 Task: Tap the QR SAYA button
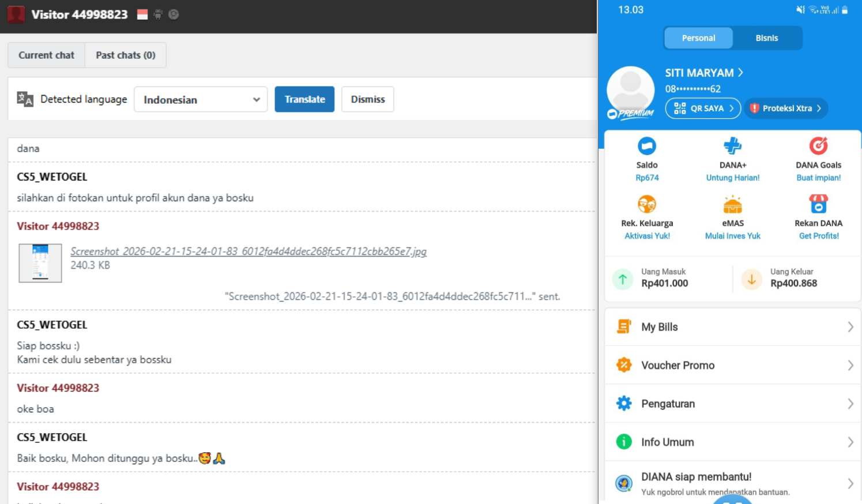(x=703, y=108)
